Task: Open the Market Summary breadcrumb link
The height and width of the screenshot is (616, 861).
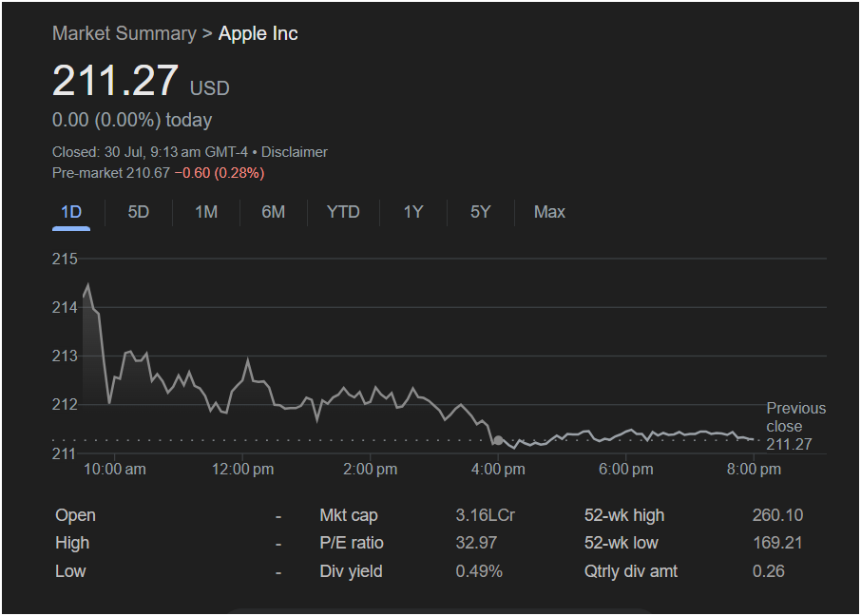Action: [x=124, y=33]
